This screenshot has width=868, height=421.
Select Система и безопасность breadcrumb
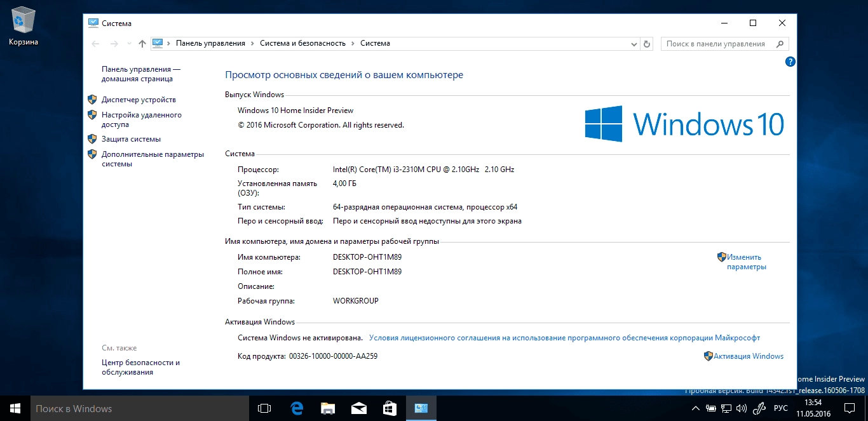tap(302, 43)
